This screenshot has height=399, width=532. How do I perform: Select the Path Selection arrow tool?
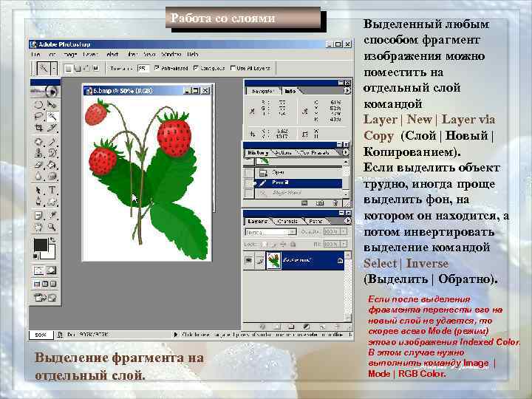click(x=38, y=190)
